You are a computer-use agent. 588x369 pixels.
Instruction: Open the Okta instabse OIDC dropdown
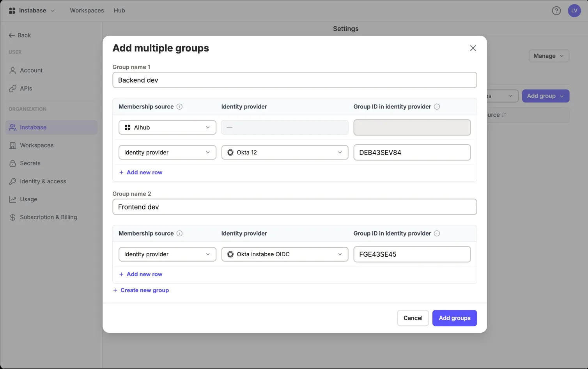[285, 254]
